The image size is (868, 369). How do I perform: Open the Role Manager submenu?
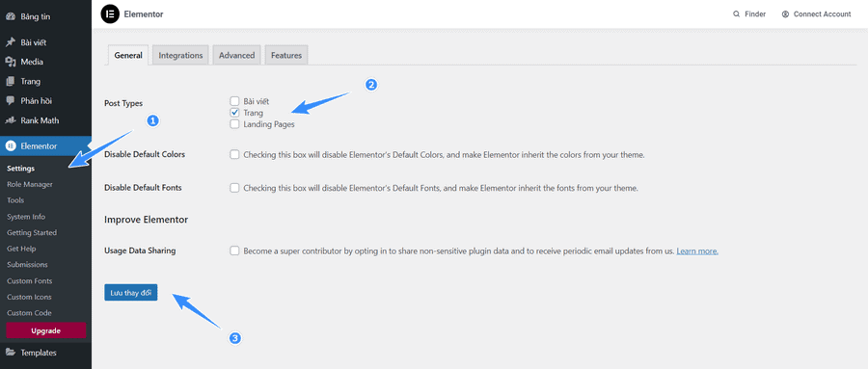pos(30,184)
